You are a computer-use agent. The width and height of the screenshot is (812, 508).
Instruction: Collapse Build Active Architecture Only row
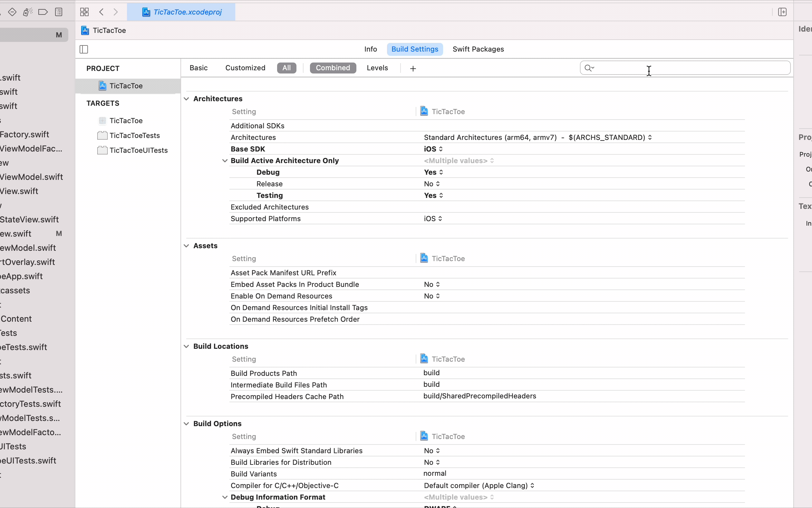(x=225, y=161)
